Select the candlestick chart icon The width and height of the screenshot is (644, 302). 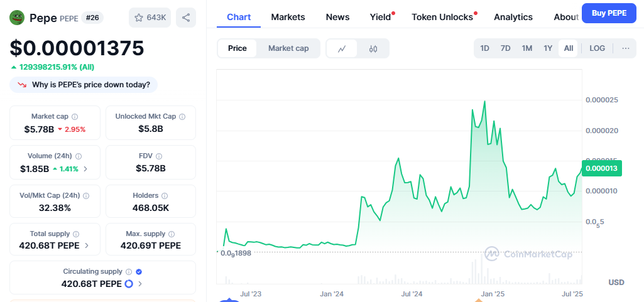pos(373,48)
